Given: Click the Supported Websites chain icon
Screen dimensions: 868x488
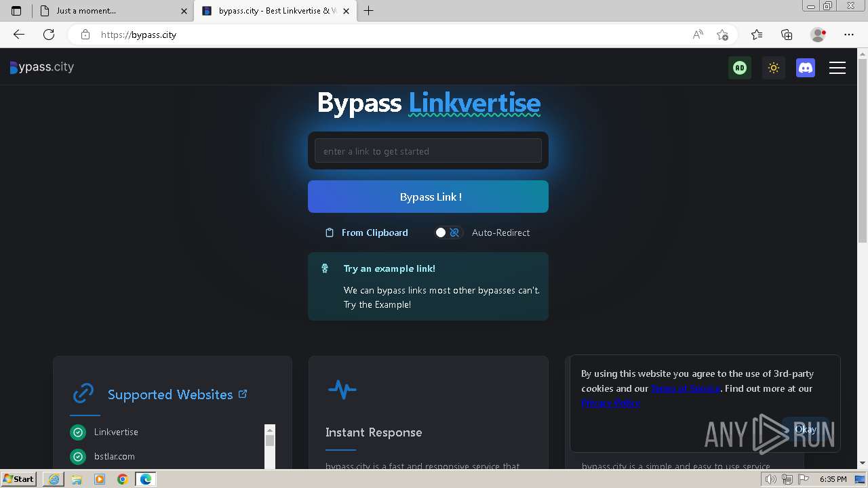Looking at the screenshot, I should (x=83, y=393).
